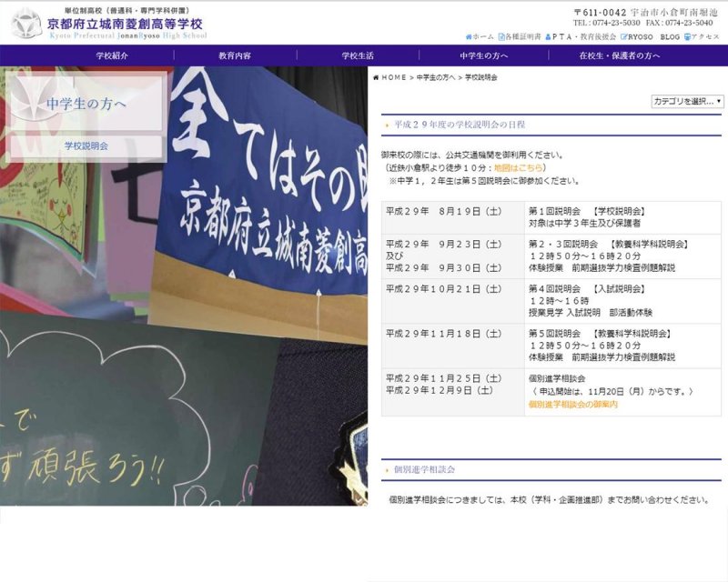This screenshot has height=582, width=728.
Task: Click the 中学生の方へ sidebar heading box
Action: pos(86,104)
